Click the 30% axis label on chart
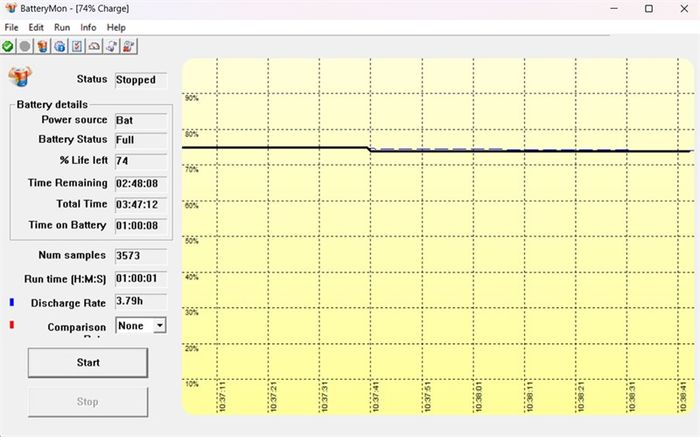 point(192,312)
